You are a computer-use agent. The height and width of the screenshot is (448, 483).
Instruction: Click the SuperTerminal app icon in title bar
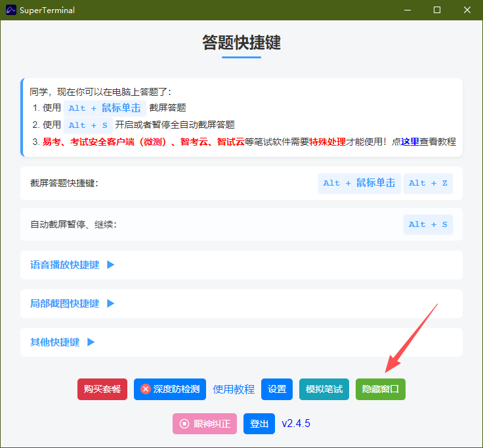[x=10, y=10]
